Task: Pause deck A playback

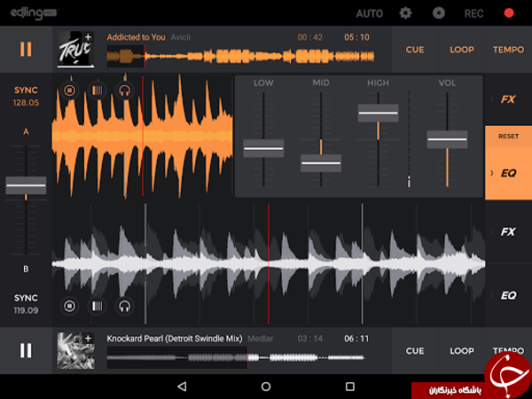Action: (x=26, y=50)
